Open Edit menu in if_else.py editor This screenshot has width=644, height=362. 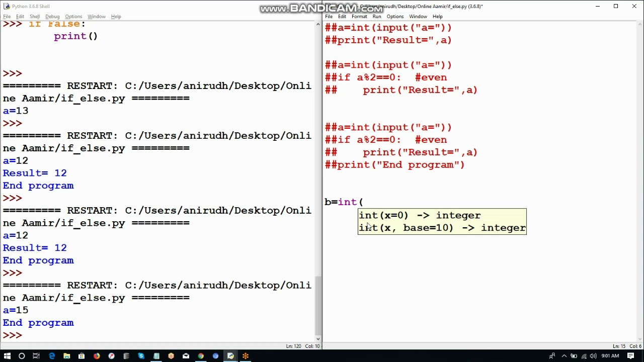click(342, 17)
